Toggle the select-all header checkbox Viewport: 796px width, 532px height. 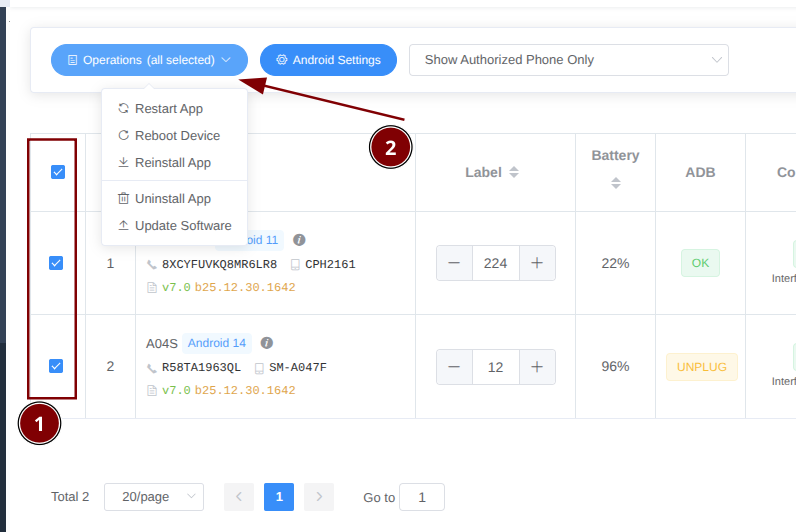[x=57, y=172]
